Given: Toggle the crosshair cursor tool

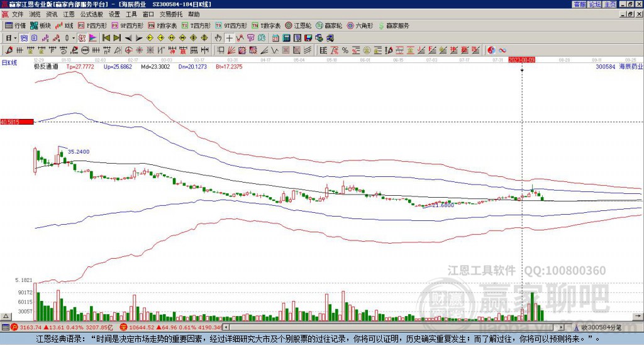Looking at the screenshot, I should coord(229,38).
